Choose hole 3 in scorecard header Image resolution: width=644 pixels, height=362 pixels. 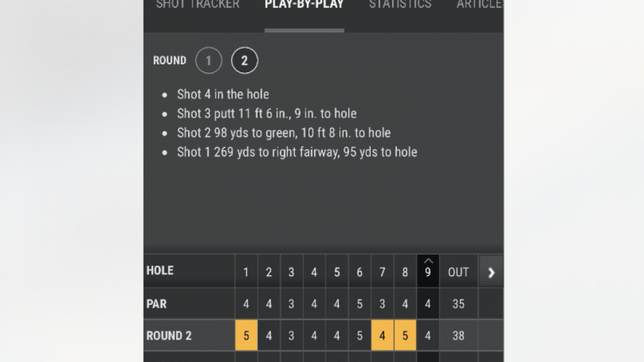click(x=291, y=272)
